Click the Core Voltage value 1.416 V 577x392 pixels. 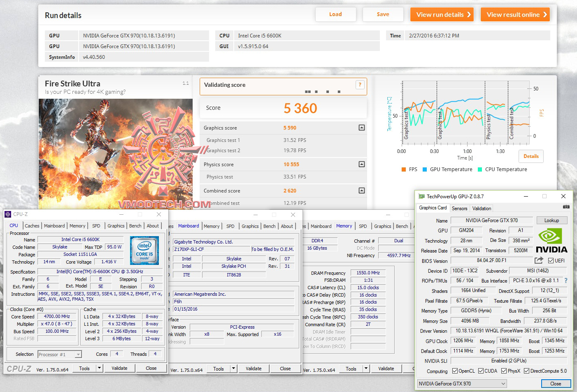click(109, 262)
